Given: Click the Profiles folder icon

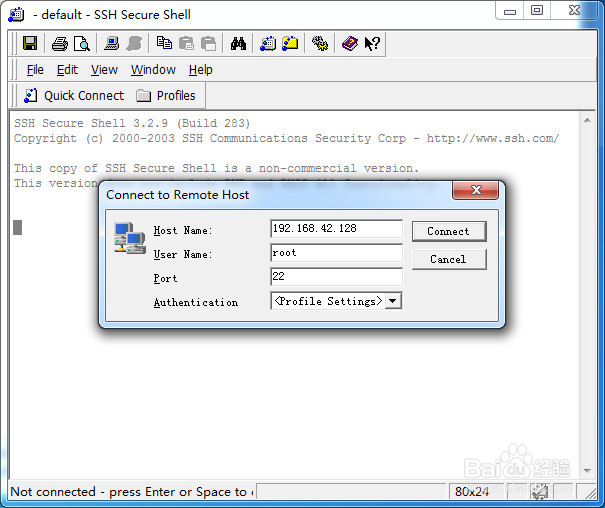Looking at the screenshot, I should (143, 96).
